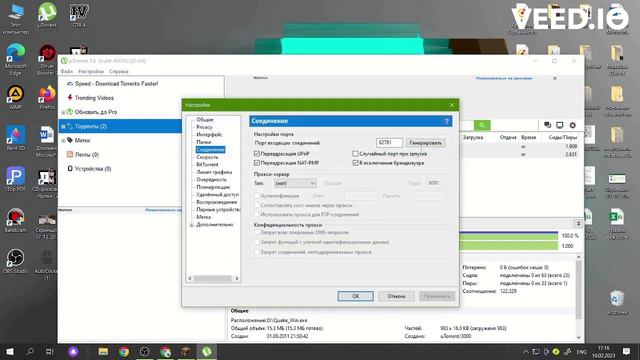Click the 100.0 % green progress bar
This screenshot has width=640, height=360.
click(x=509, y=236)
